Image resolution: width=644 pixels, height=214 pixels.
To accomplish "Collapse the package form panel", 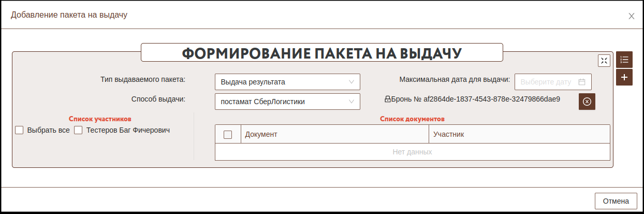I will [604, 61].
